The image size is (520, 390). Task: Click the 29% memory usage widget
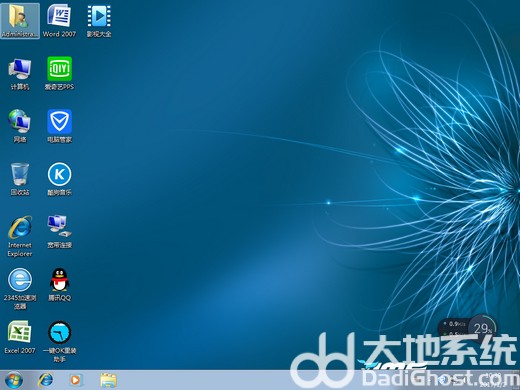(482, 328)
